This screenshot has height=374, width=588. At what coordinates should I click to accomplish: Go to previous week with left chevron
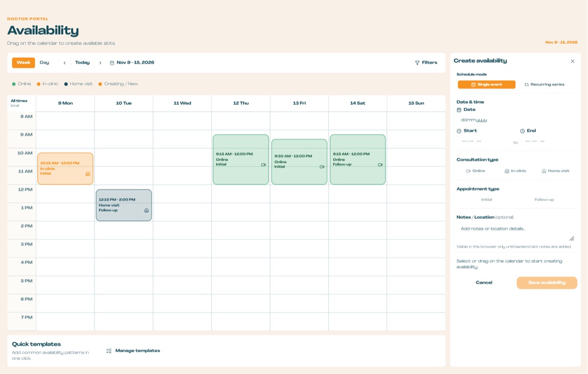[x=64, y=63]
